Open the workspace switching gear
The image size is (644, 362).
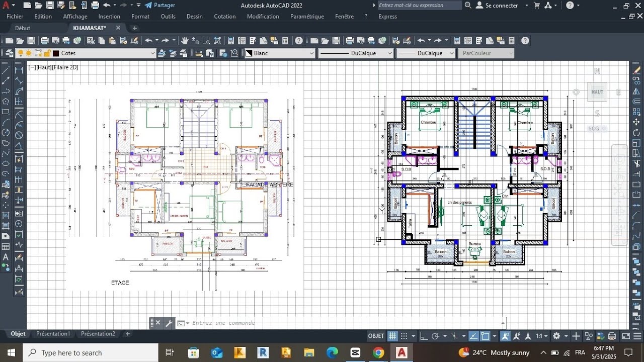pyautogui.click(x=556, y=336)
